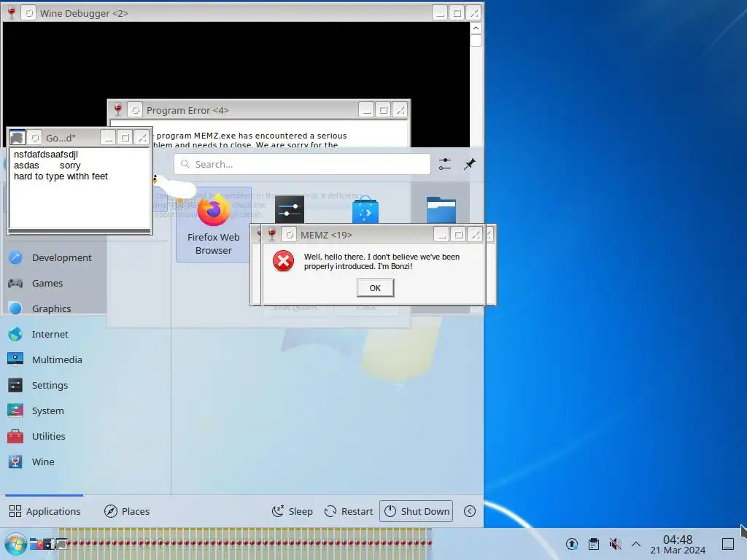Screen dimensions: 747x560
Task: Open the blue folder file manager icon
Action: click(x=441, y=210)
